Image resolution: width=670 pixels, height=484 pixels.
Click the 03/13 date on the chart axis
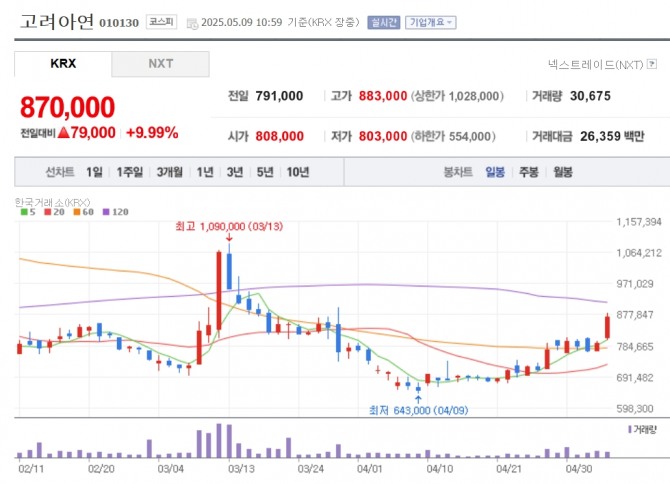pos(241,469)
